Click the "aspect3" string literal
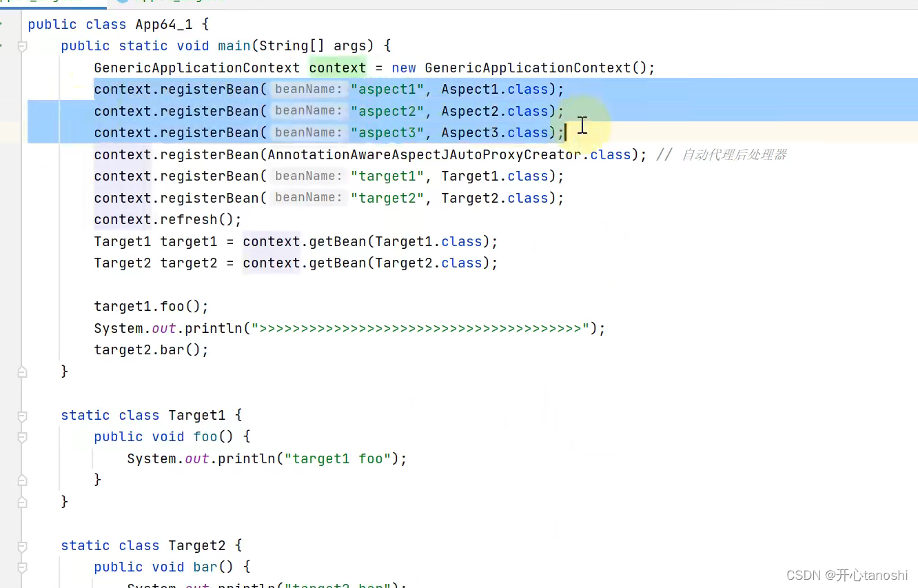This screenshot has height=588, width=918. (x=387, y=133)
